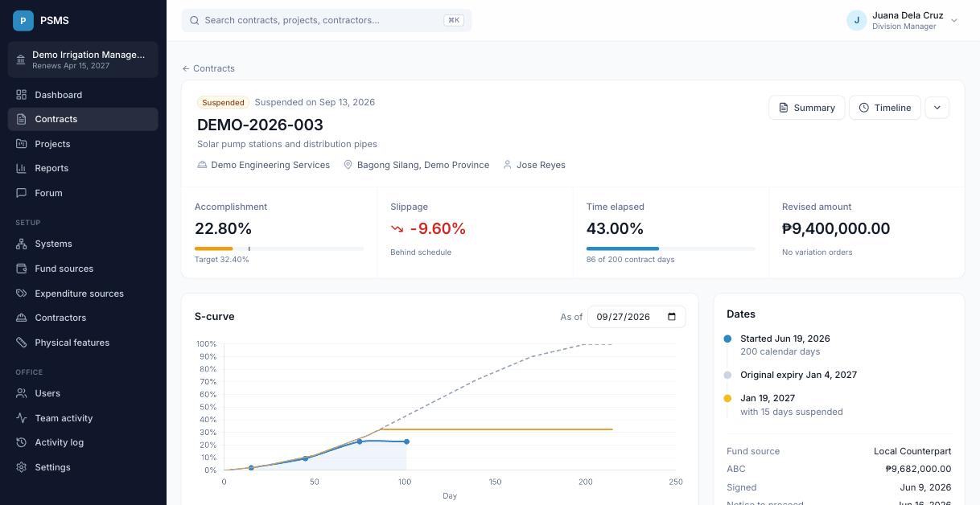Click the Contractors hard hat icon
The height and width of the screenshot is (505, 980).
pyautogui.click(x=22, y=318)
